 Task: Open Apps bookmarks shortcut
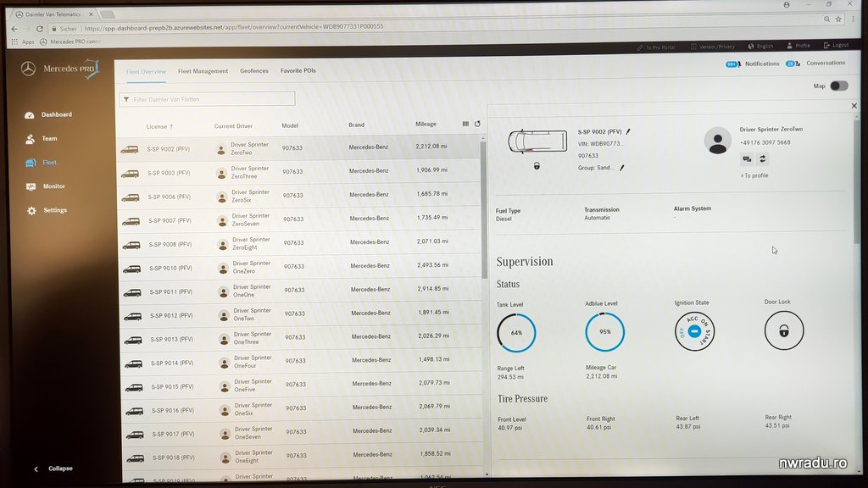(x=23, y=42)
